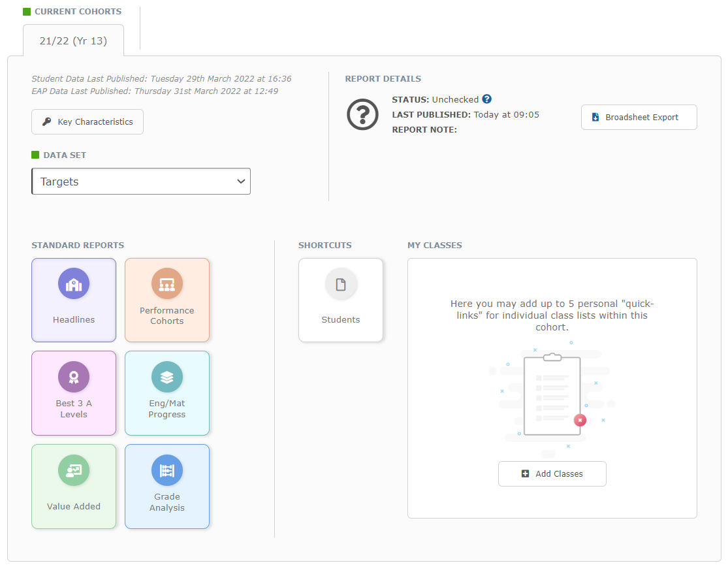Click the Key Characteristics button
728x576 pixels.
tap(87, 121)
